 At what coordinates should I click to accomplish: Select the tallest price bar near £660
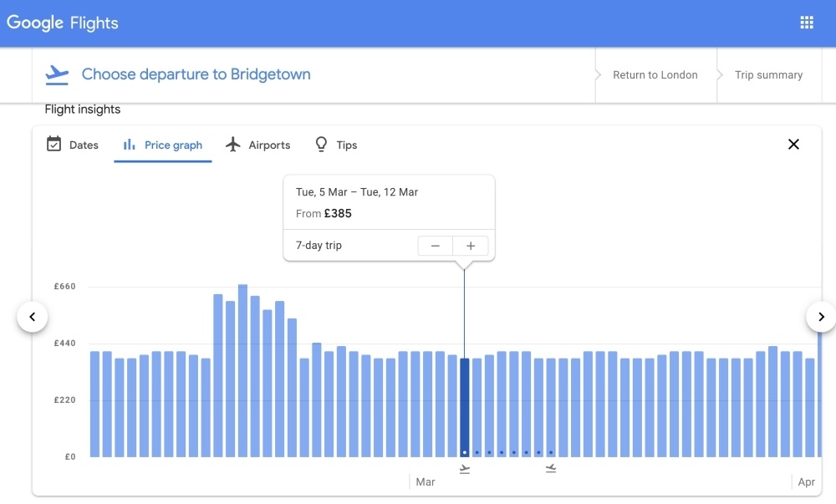(x=242, y=370)
